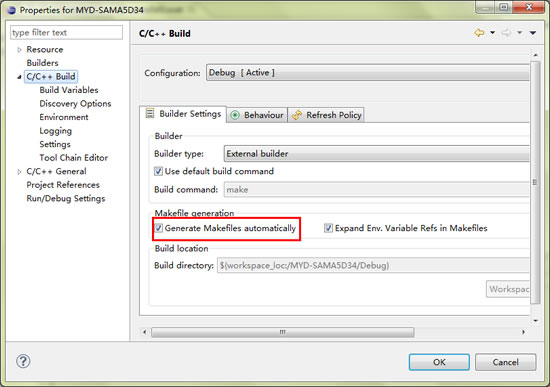Open the view menu triangle icon

point(533,33)
